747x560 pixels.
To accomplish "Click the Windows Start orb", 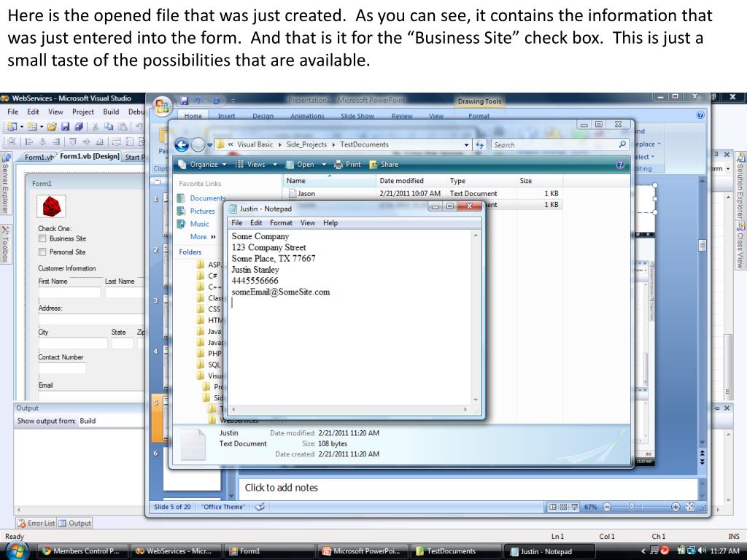I will pyautogui.click(x=16, y=551).
